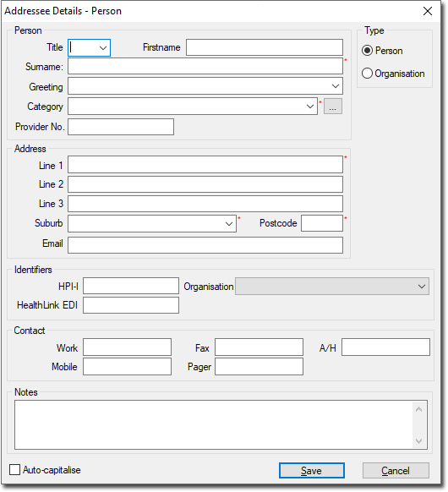
Task: Click the ellipsis button beside Category
Action: tap(333, 107)
